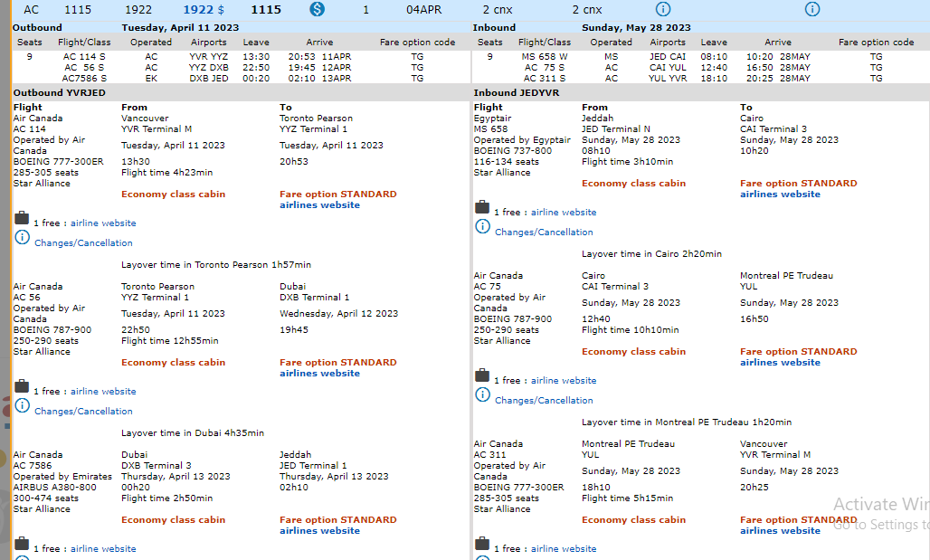Click the suitcase icon under Egyptair MS 658
Viewport: 930px width, 560px height.
click(x=482, y=207)
